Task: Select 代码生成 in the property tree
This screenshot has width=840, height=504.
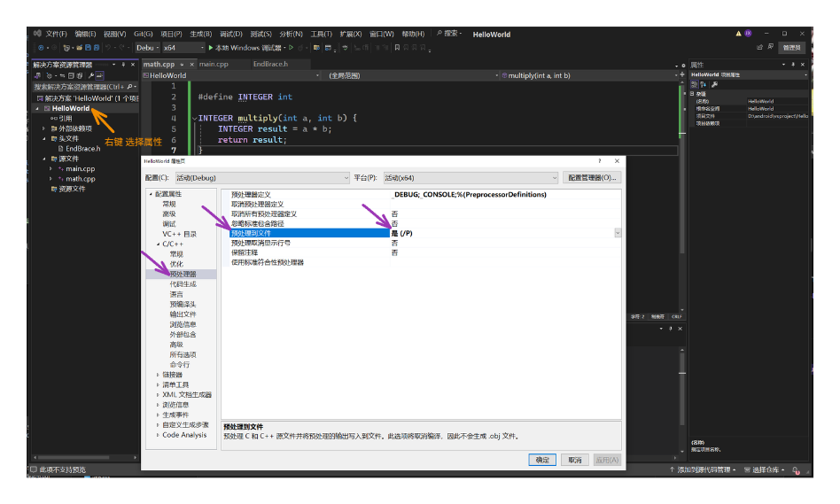Action: click(x=183, y=284)
